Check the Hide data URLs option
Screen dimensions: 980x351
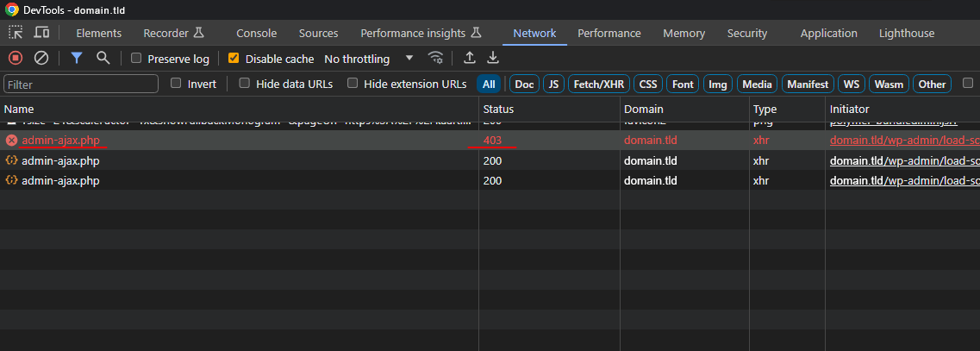point(245,84)
